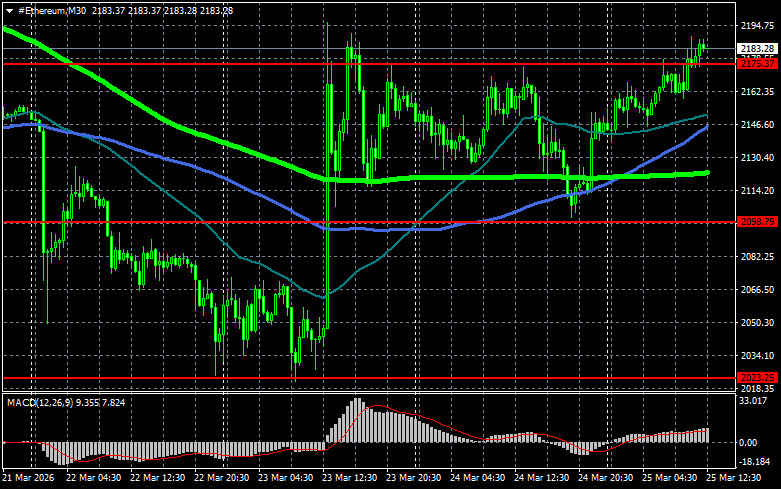Click the 25 Mar 12:30 time label
The width and height of the screenshot is (781, 489).
click(x=733, y=478)
